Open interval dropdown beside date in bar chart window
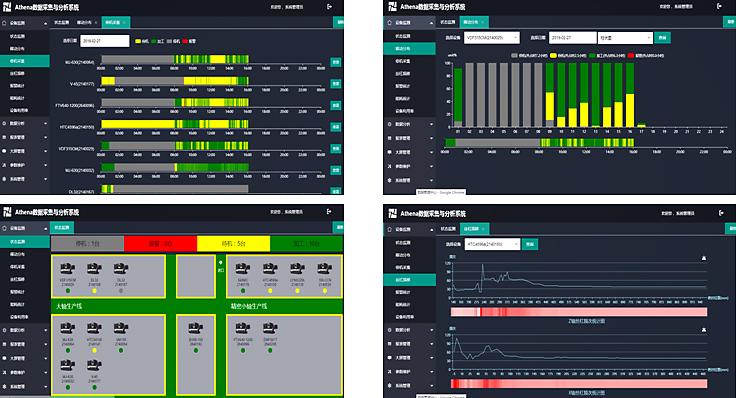This screenshot has height=398, width=736. tap(625, 38)
